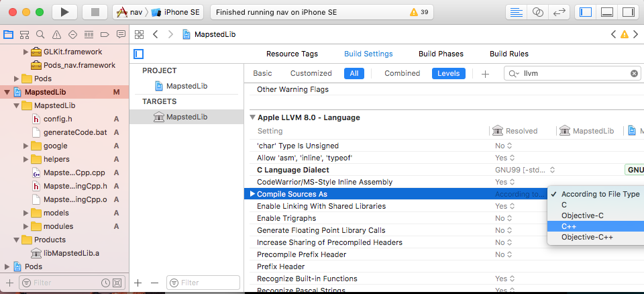Open the Assistant editor view
The width and height of the screenshot is (644, 294).
tap(537, 12)
